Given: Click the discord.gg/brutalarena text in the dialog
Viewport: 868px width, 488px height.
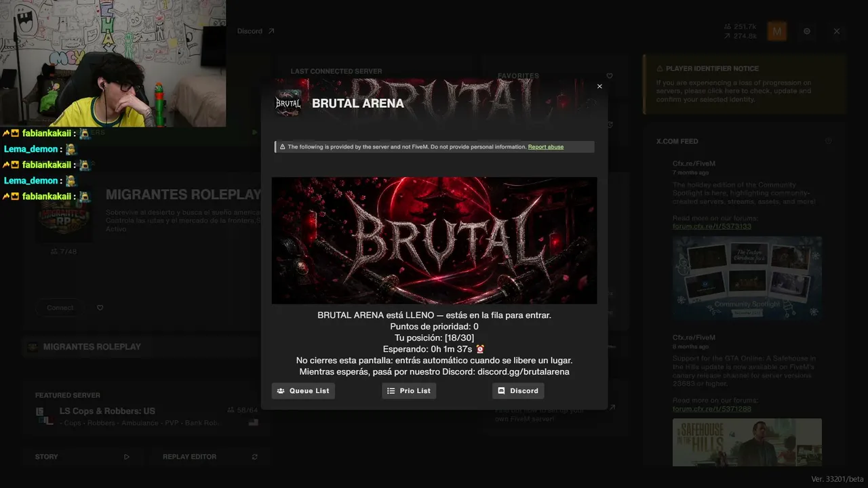Looking at the screenshot, I should click(x=524, y=372).
